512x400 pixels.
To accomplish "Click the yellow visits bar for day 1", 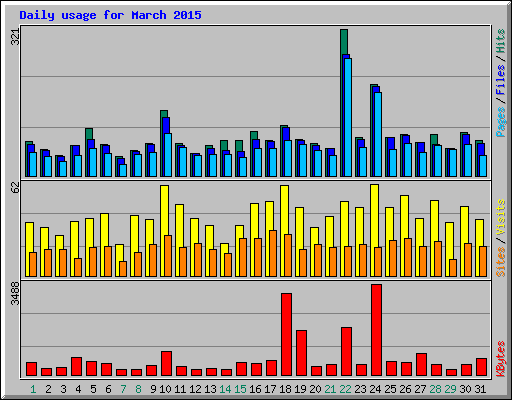I will (x=29, y=237).
